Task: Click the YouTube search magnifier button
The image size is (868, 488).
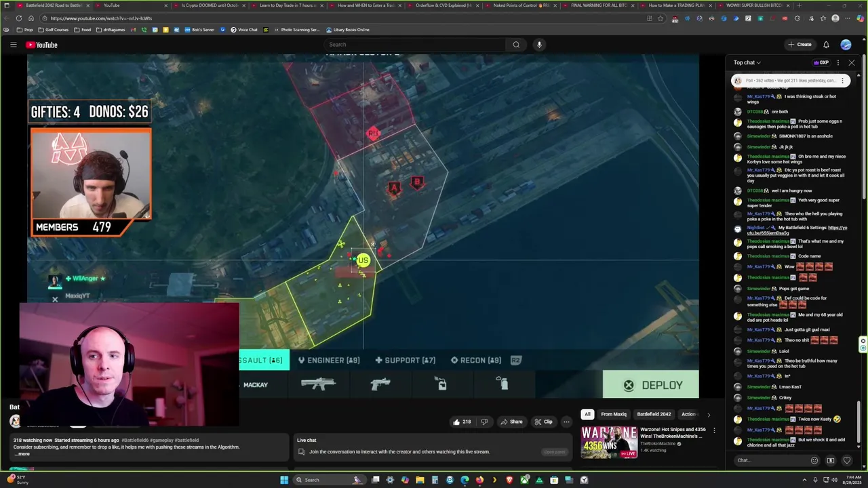Action: point(516,45)
